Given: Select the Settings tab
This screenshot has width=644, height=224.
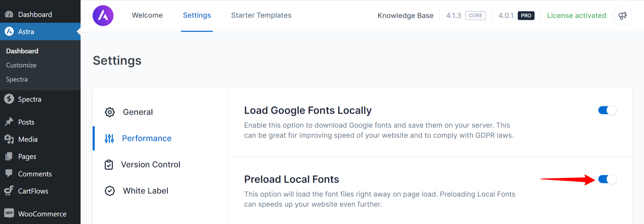Looking at the screenshot, I should coord(197,15).
